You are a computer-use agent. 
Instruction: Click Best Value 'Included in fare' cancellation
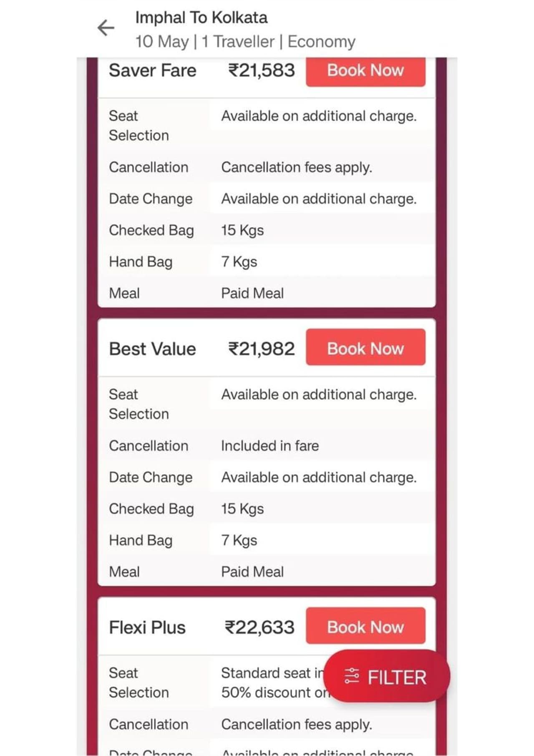click(270, 446)
